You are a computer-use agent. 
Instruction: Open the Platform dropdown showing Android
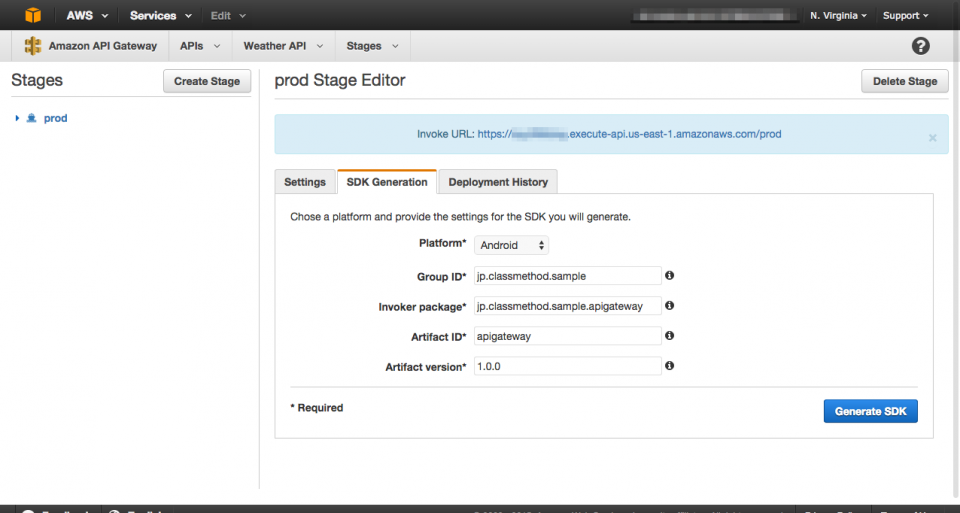pos(511,245)
